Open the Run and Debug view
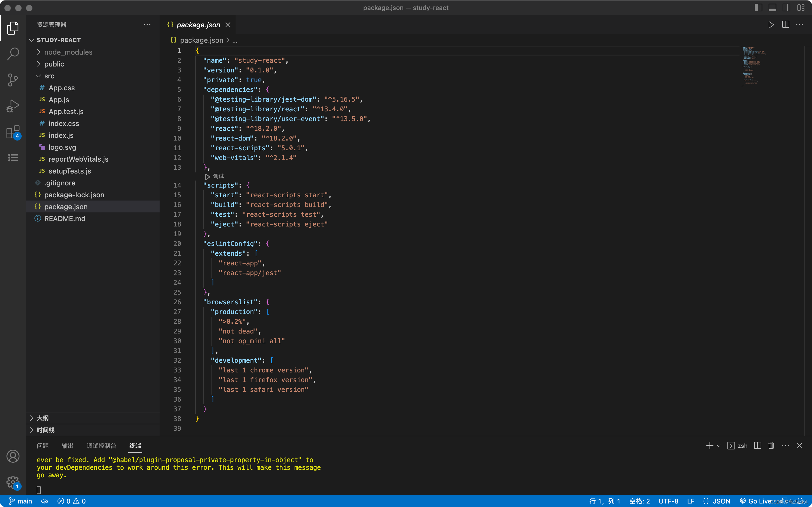This screenshot has width=812, height=507. [x=13, y=106]
